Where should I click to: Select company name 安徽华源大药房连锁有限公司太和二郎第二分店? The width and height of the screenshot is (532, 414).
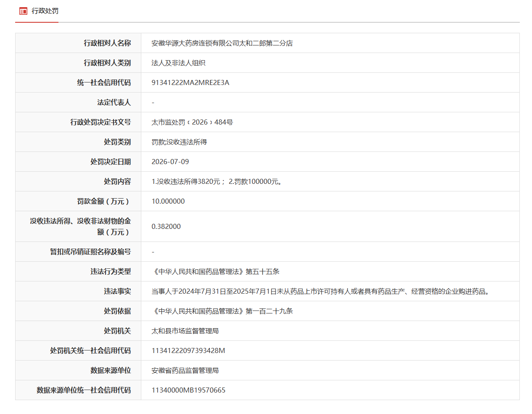222,43
